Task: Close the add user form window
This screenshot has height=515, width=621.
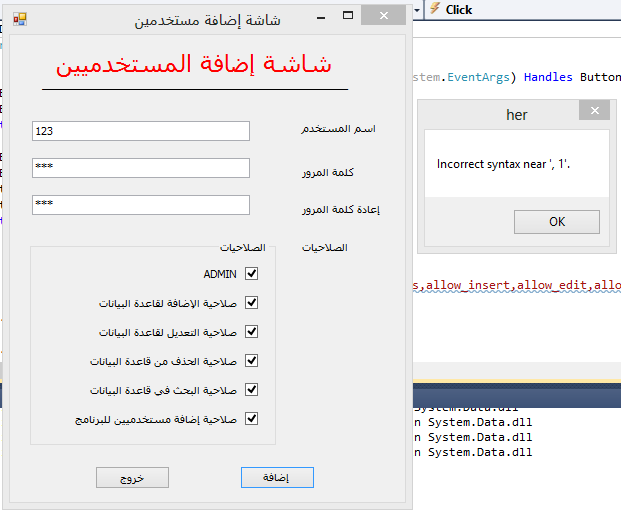Action: (383, 18)
